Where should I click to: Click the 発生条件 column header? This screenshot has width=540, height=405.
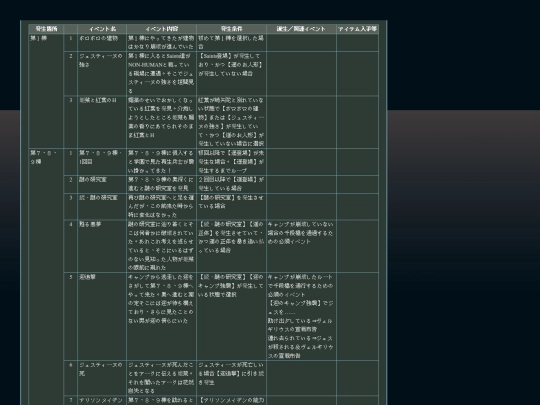coord(231,29)
